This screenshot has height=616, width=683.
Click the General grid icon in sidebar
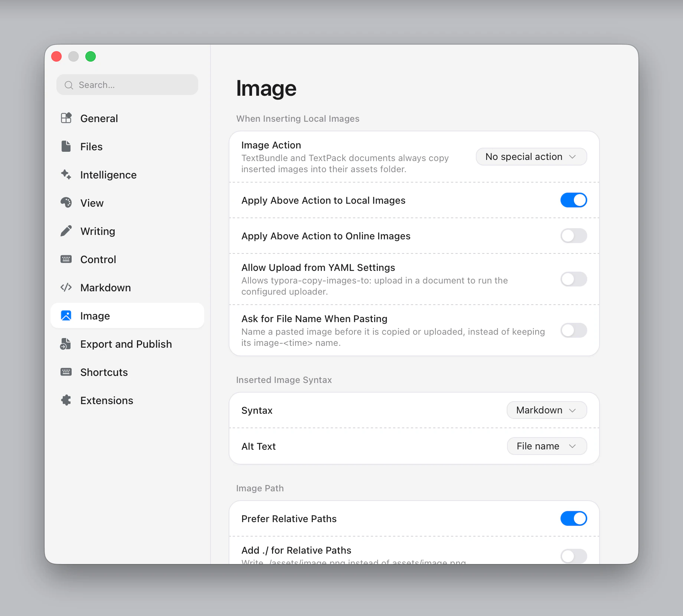[x=66, y=118]
